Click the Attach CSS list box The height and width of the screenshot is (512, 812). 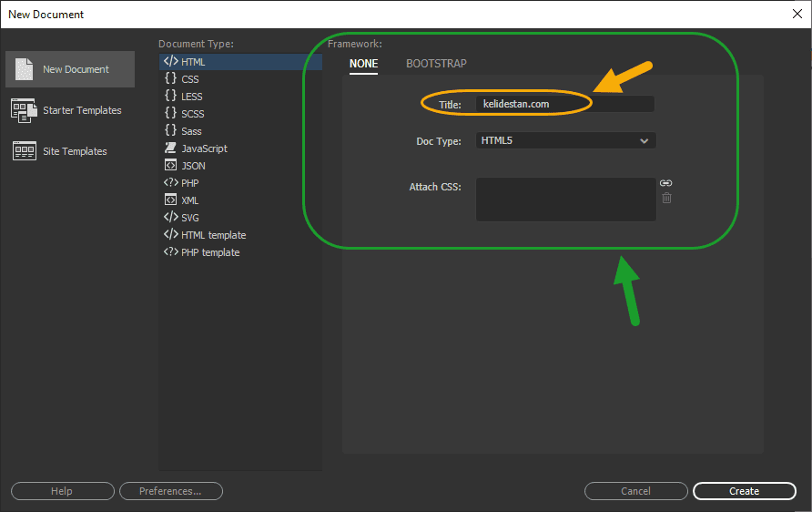[x=566, y=200]
